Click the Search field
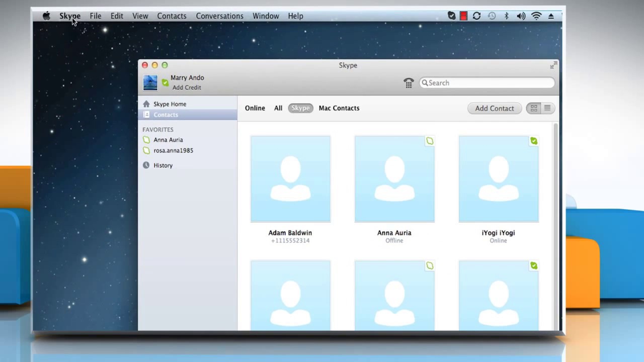 click(487, 83)
